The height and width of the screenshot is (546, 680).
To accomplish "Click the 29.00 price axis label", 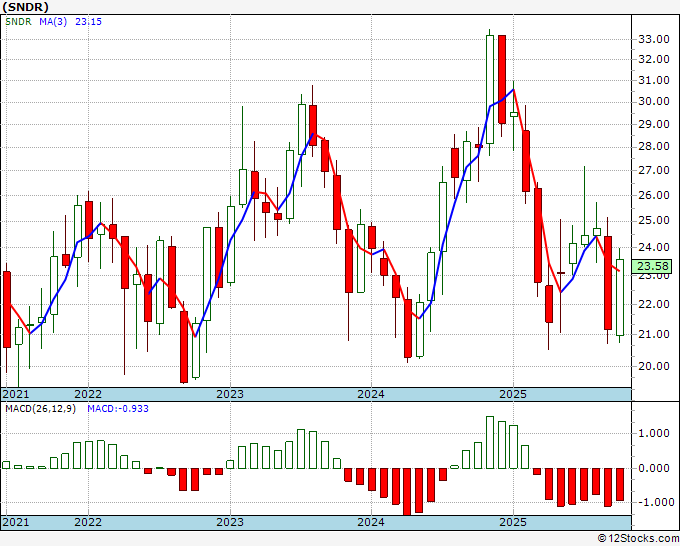I will tap(654, 124).
